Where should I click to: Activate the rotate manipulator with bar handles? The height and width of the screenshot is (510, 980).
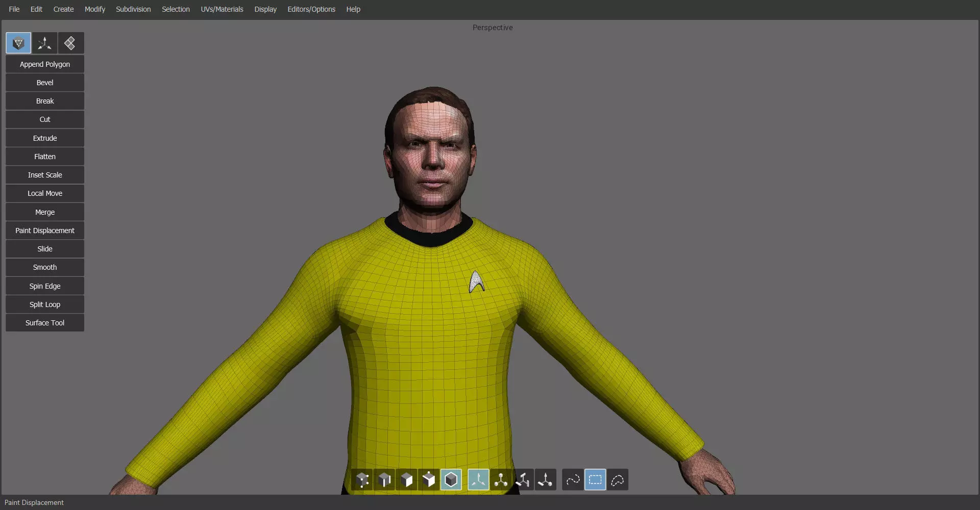523,480
